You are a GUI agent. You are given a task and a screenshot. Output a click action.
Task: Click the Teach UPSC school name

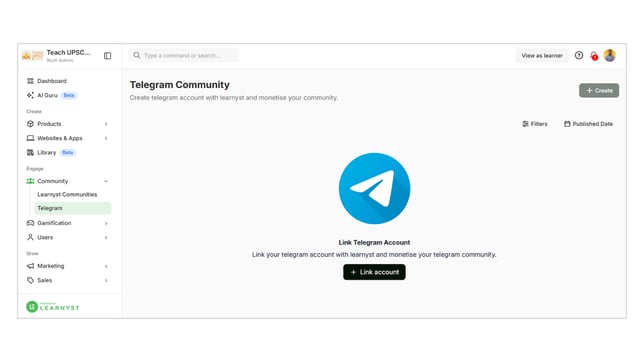tap(68, 53)
